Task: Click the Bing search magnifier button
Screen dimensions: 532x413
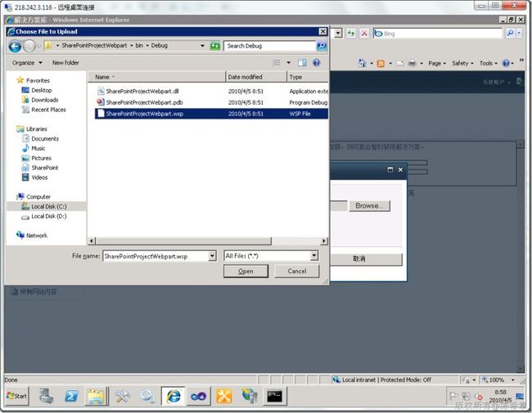Action: [510, 34]
